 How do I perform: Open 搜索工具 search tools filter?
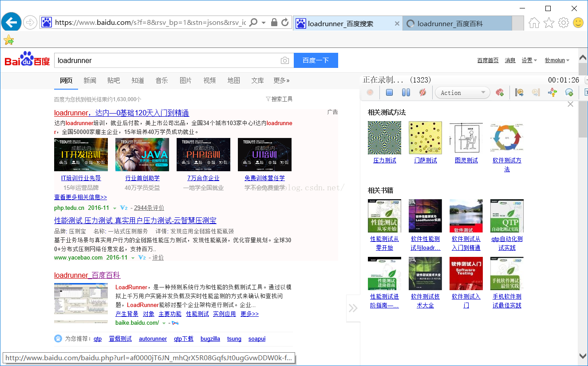[x=279, y=99]
